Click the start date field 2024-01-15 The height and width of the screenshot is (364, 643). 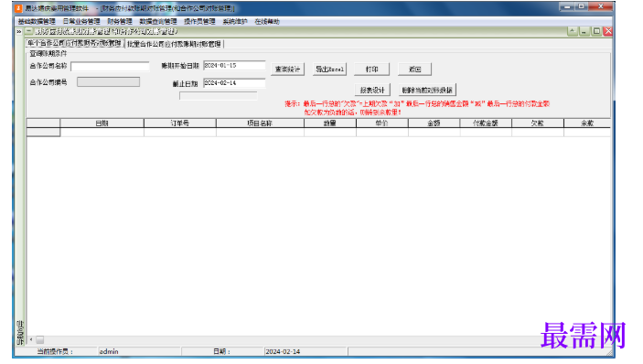tap(234, 66)
